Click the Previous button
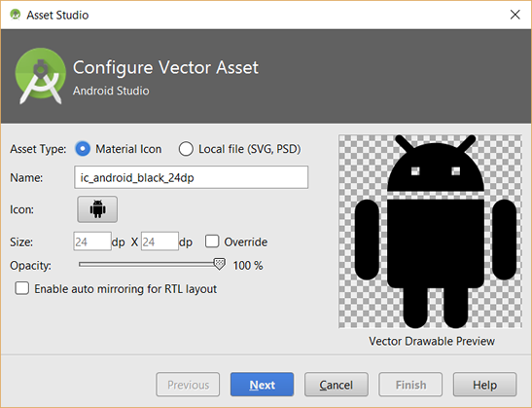The width and height of the screenshot is (532, 408). pyautogui.click(x=188, y=385)
